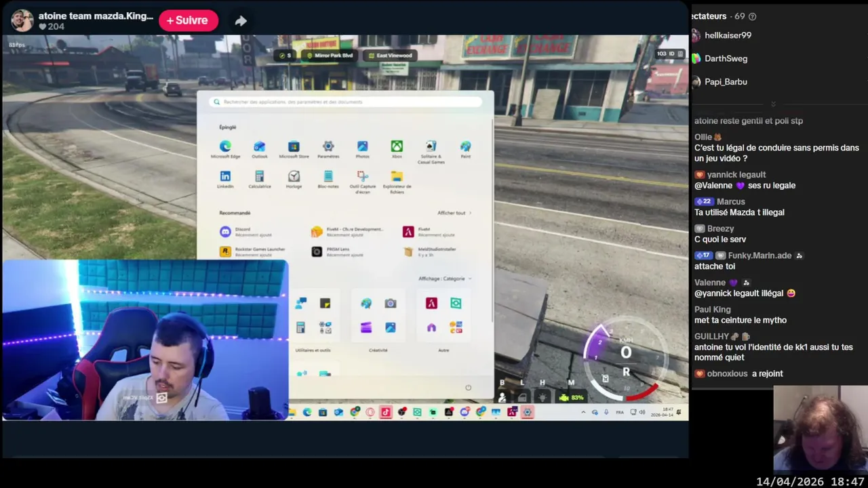Open Outlook in the pinned apps
Image resolution: width=868 pixels, height=488 pixels.
pyautogui.click(x=260, y=149)
